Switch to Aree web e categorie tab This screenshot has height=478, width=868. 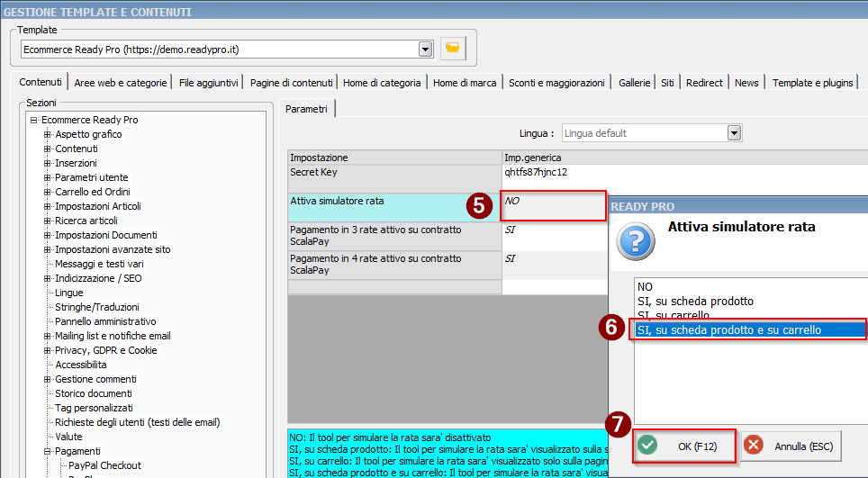121,83
